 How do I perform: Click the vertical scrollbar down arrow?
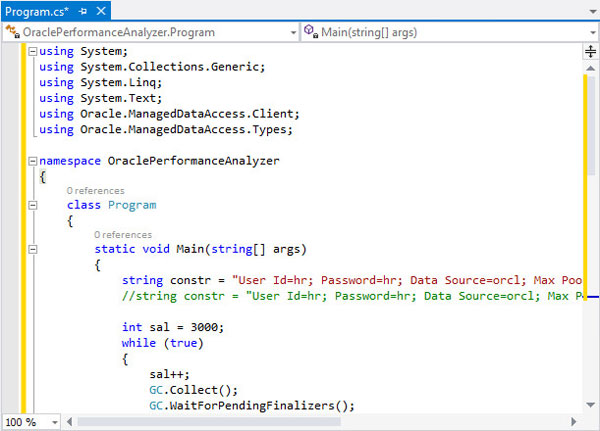(x=590, y=405)
